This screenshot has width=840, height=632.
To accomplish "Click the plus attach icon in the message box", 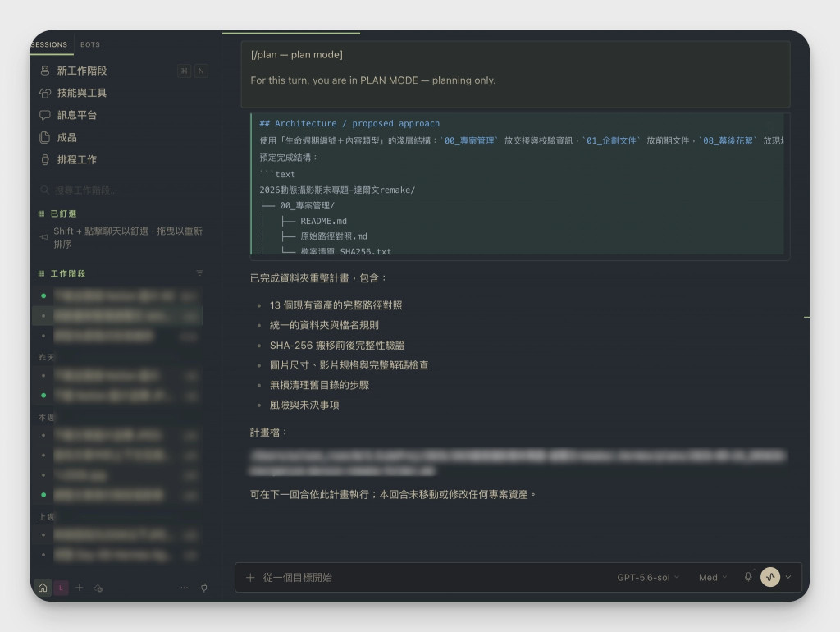I will click(x=250, y=577).
